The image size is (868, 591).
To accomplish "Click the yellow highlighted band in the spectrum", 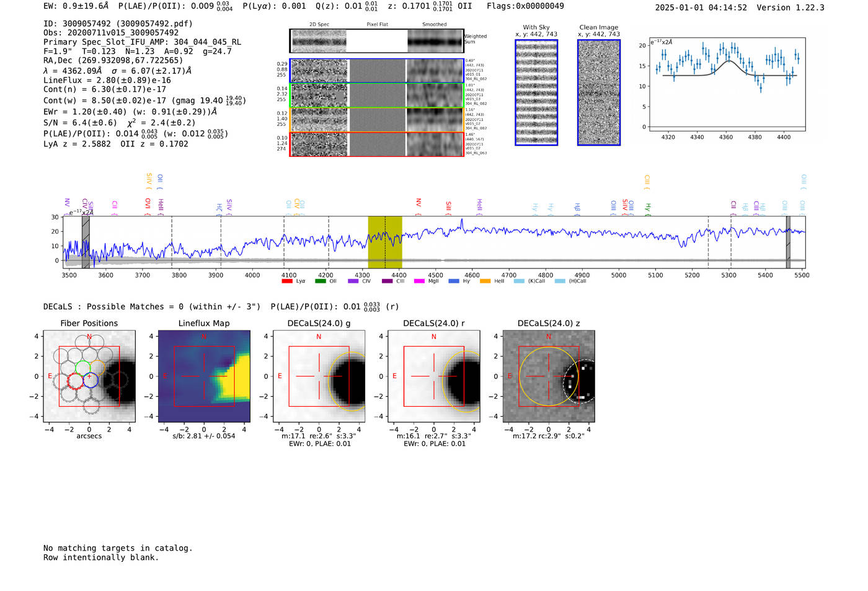I will click(x=385, y=242).
